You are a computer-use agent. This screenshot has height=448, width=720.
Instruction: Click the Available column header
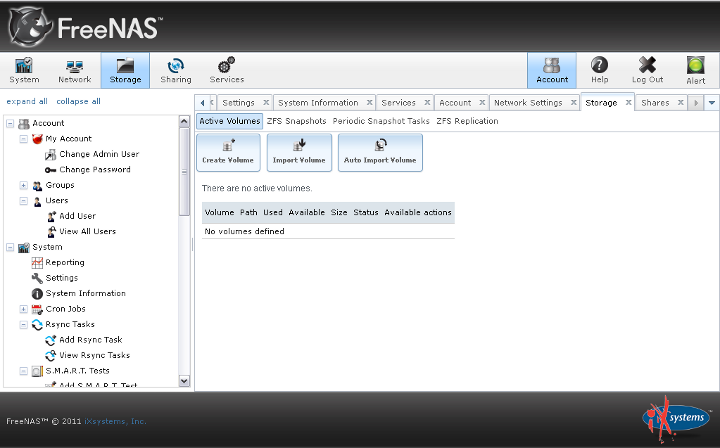(307, 213)
